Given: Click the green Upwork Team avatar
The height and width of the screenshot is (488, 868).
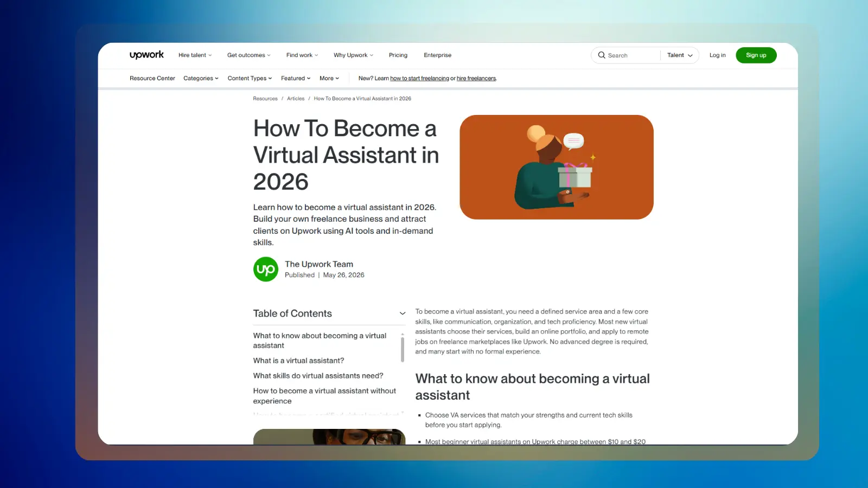Looking at the screenshot, I should tap(266, 269).
